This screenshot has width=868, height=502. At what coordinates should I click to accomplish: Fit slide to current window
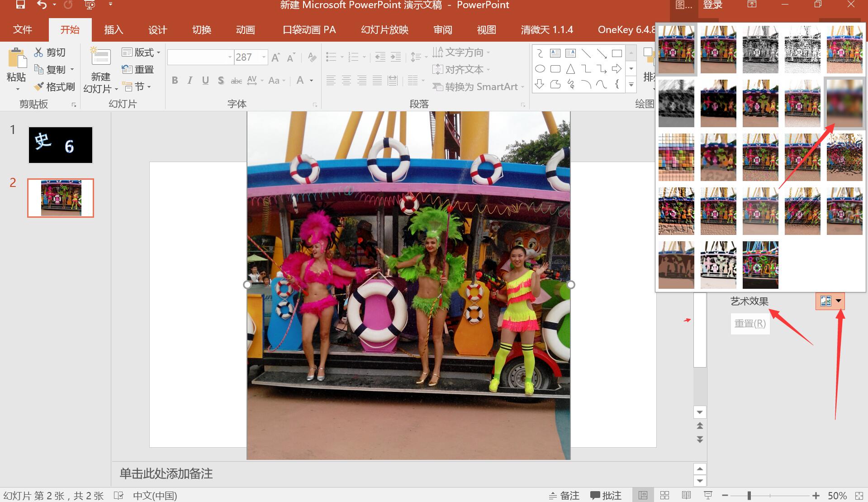click(859, 496)
